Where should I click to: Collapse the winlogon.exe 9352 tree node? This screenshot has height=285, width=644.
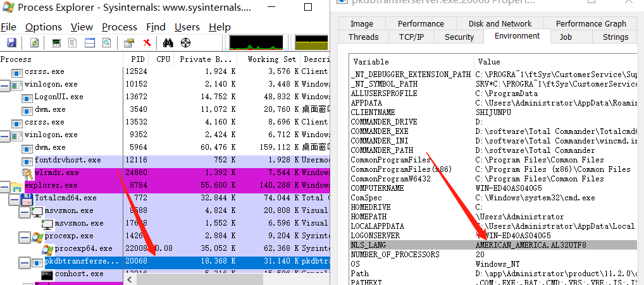[5, 135]
